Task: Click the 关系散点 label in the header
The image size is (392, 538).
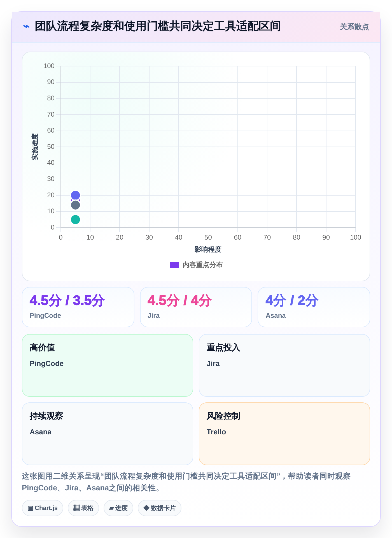Action: pos(354,27)
